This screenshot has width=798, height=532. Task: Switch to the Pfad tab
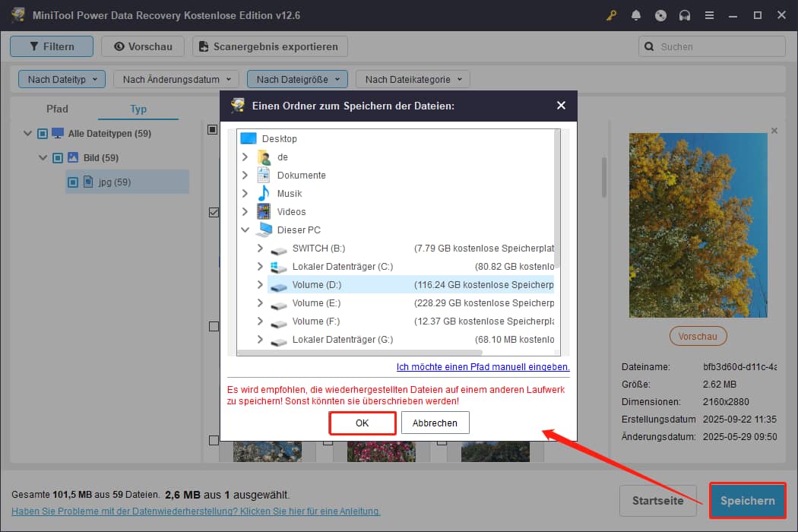[x=57, y=109]
